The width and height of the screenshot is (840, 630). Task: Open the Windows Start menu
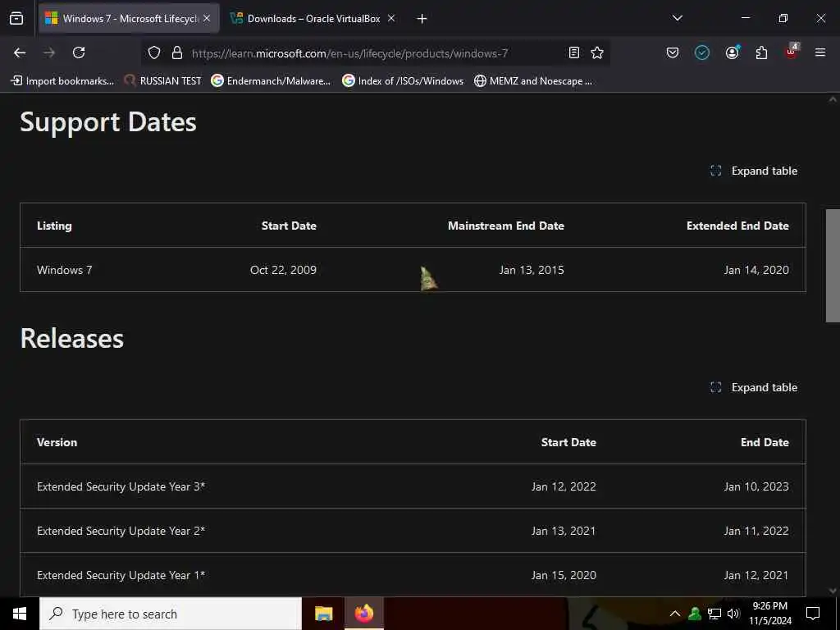pyautogui.click(x=20, y=614)
